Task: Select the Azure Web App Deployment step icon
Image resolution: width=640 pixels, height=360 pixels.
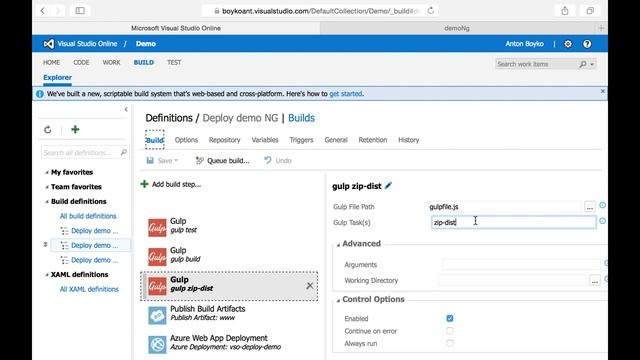Action: click(157, 344)
